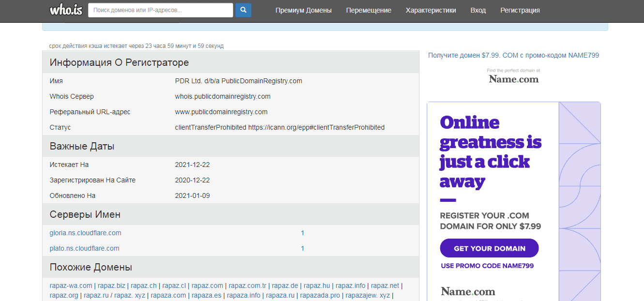
Task: Click the Online greatness ad banner headline
Action: (x=490, y=151)
